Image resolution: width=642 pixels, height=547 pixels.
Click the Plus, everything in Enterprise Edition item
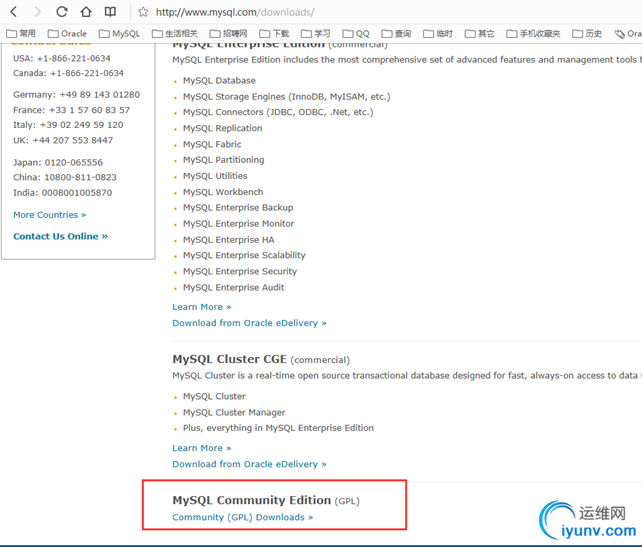(x=278, y=428)
